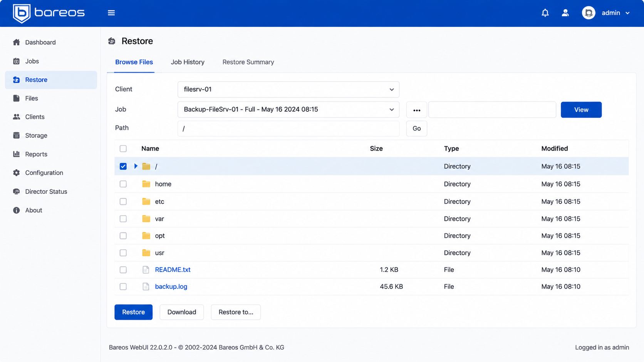Click the empty field beside View
Screen dimensions: 644x362
492,110
